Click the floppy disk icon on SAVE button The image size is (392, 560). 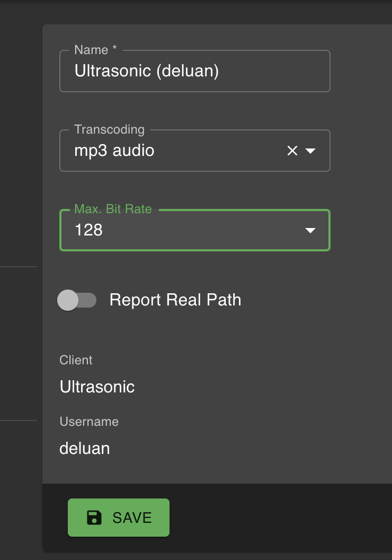pos(93,518)
